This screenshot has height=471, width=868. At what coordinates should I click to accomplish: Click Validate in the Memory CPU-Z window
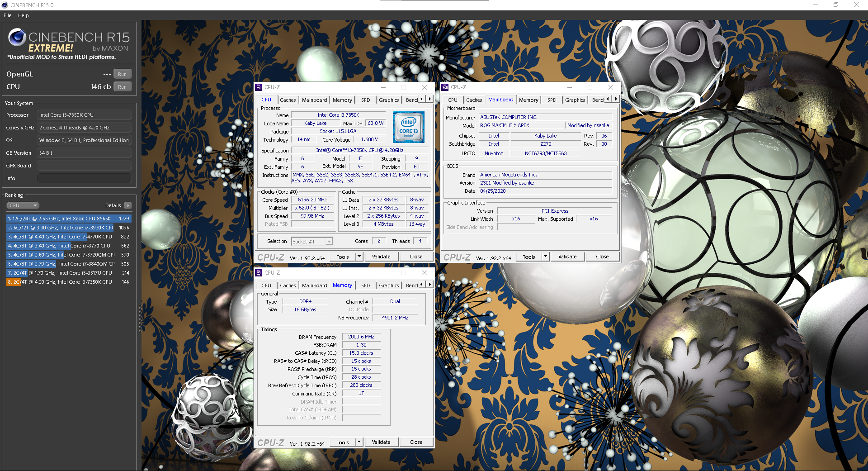click(381, 442)
